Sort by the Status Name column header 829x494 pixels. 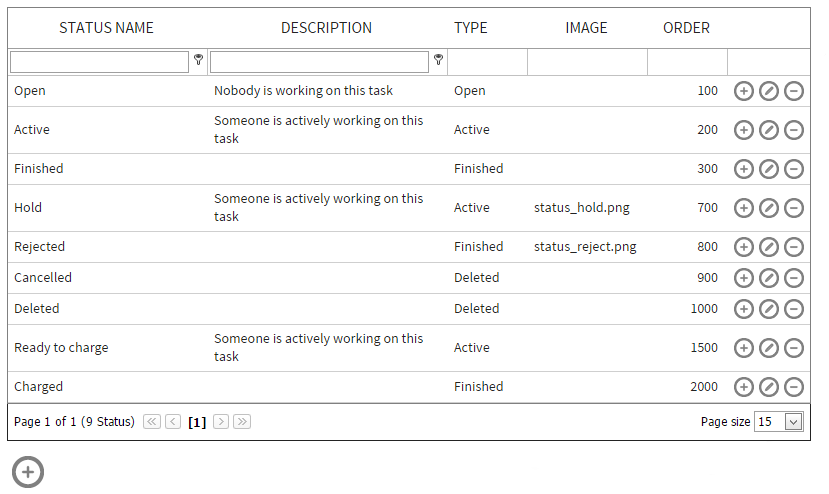click(106, 28)
